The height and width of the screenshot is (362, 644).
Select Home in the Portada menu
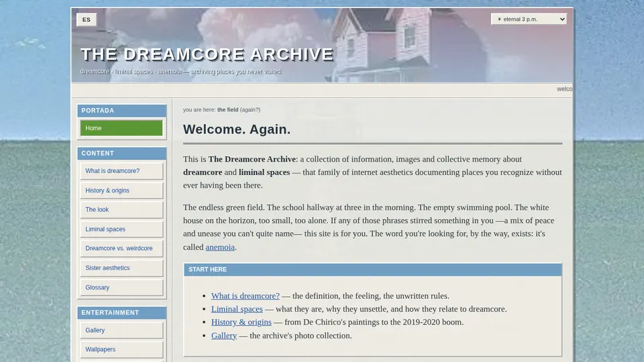tap(121, 128)
